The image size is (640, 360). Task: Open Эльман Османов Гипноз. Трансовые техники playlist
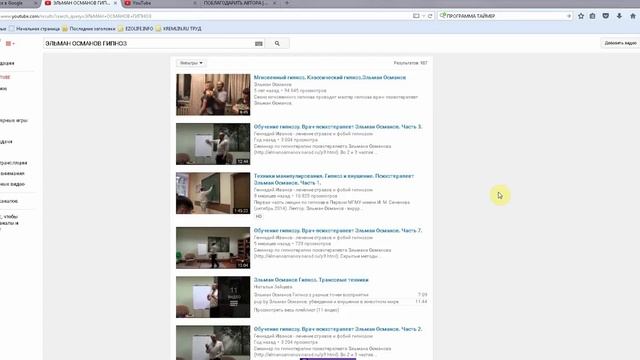(311, 280)
